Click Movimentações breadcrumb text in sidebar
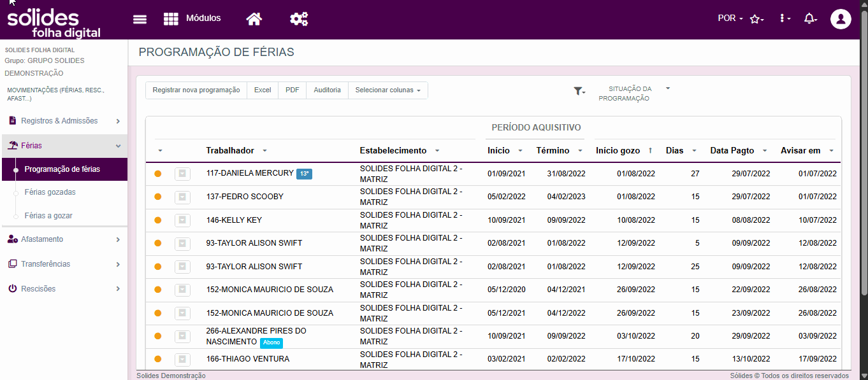The height and width of the screenshot is (380, 868). click(55, 94)
